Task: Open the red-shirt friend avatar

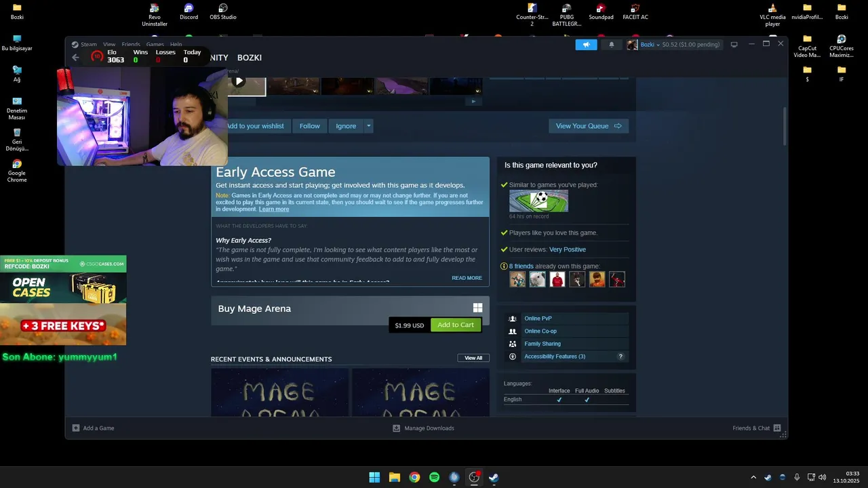Action: tap(557, 279)
